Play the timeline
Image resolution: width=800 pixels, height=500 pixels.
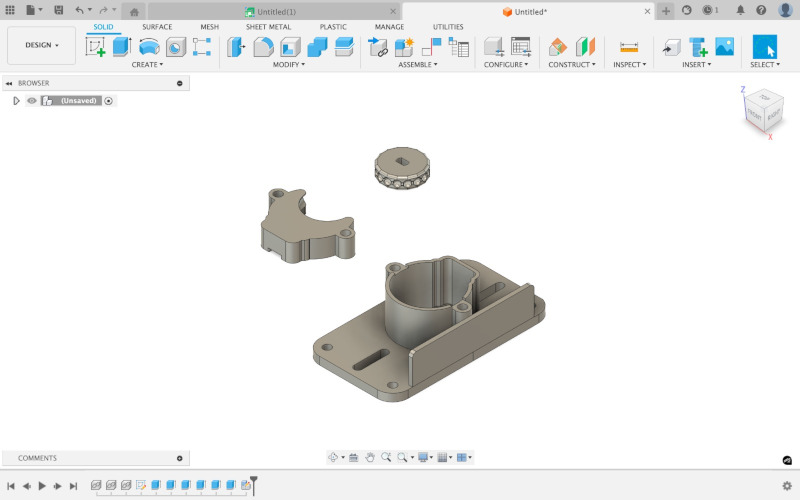[42, 486]
